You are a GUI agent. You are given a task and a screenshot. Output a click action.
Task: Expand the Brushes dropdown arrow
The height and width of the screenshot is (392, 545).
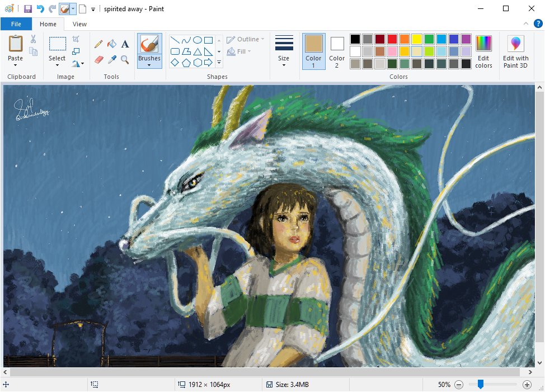(149, 65)
